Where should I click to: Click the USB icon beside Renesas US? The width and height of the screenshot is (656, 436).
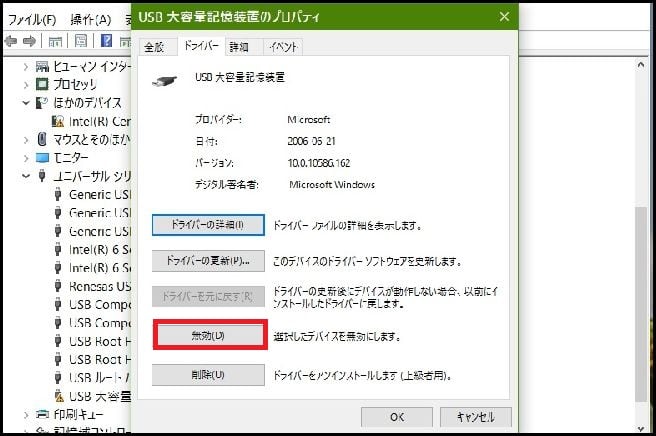pos(58,286)
